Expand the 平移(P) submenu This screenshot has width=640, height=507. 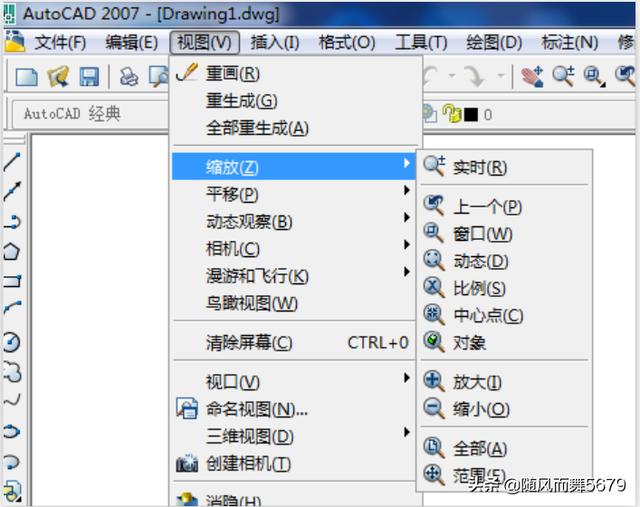(x=294, y=194)
